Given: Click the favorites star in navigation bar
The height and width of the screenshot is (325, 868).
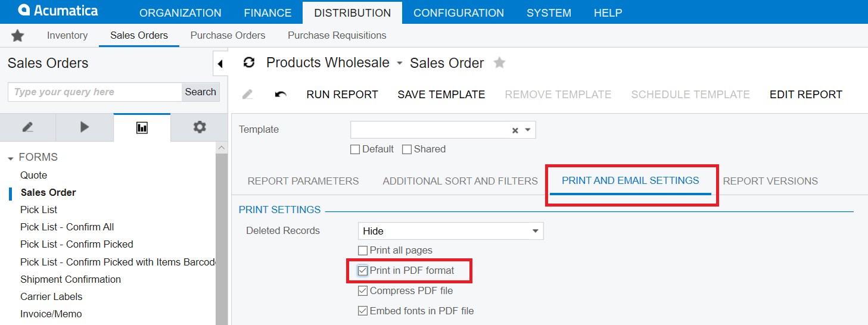Looking at the screenshot, I should [18, 36].
